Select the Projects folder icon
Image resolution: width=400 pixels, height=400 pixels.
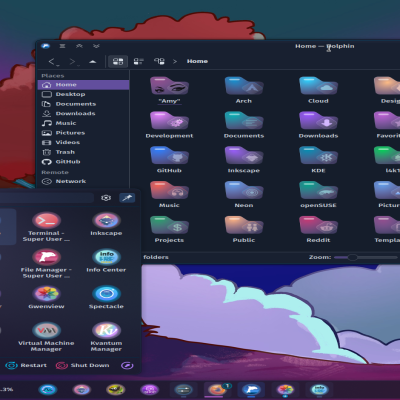click(x=169, y=225)
